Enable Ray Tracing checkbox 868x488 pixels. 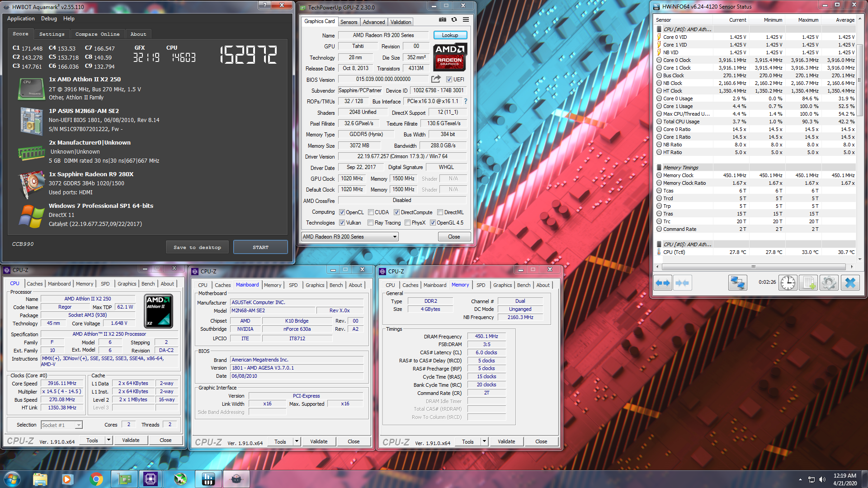pos(370,223)
